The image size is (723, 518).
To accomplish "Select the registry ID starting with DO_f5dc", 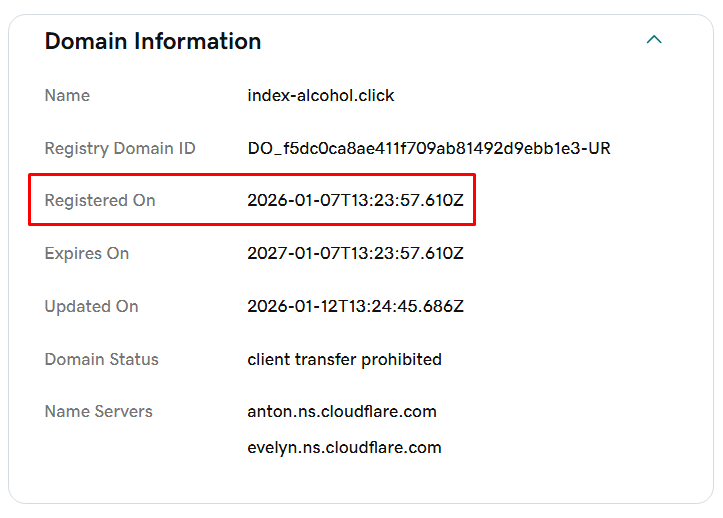I will click(428, 149).
